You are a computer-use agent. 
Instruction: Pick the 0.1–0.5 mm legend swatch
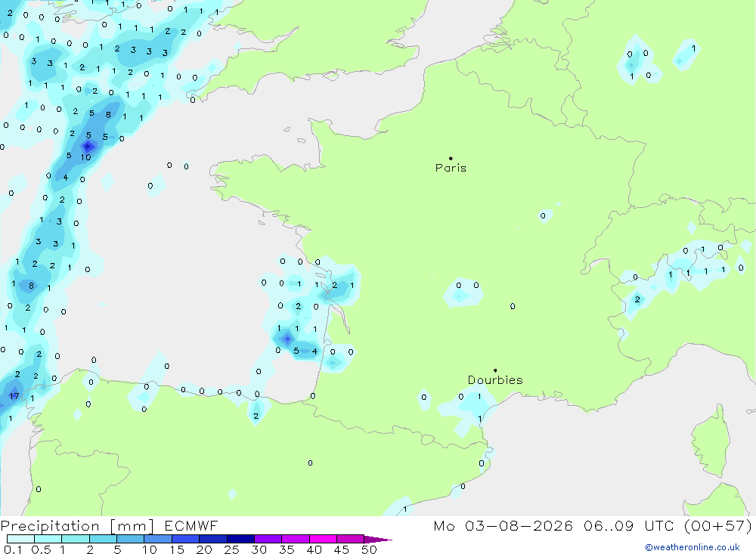pyautogui.click(x=20, y=539)
